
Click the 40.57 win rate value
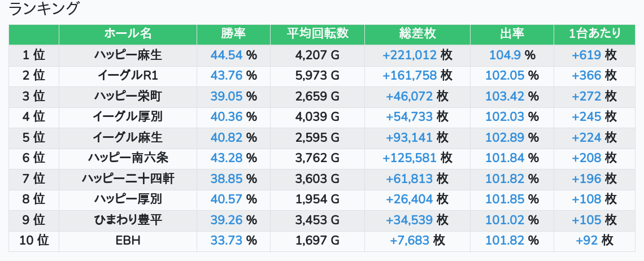(x=227, y=199)
